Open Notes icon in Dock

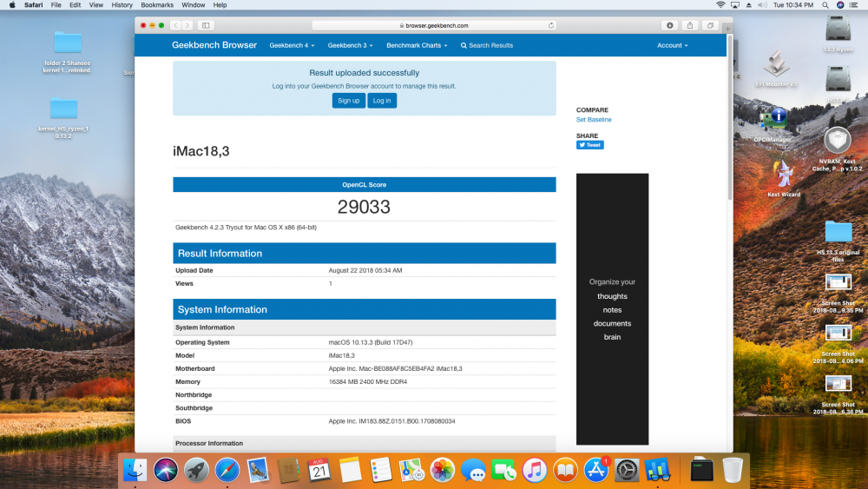point(350,470)
